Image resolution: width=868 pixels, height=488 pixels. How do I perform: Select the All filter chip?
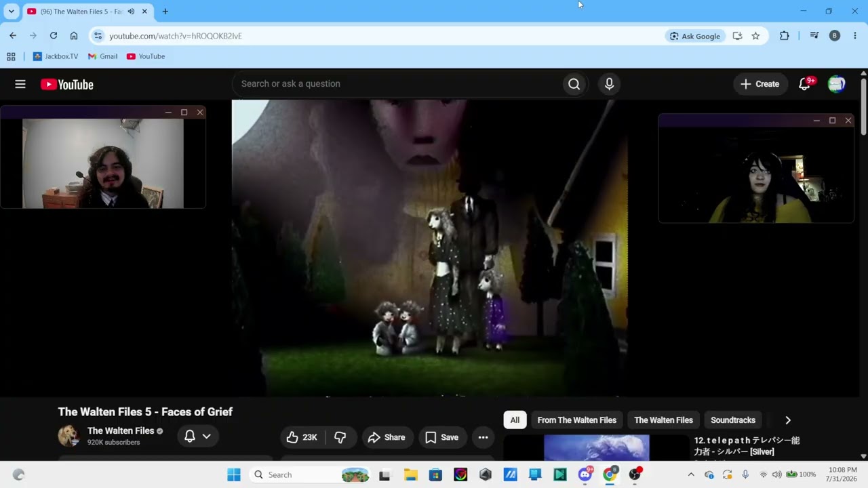point(515,420)
